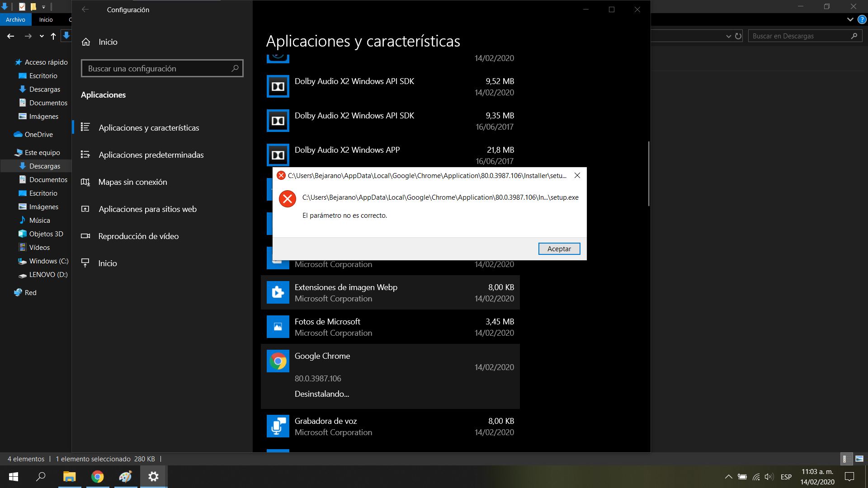Open OneDrive in the navigation pane

pyautogui.click(x=38, y=135)
